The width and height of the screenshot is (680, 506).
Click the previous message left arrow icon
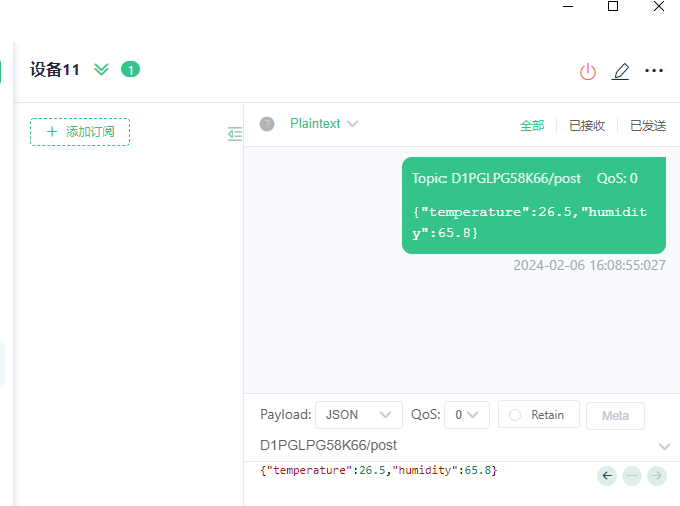coord(607,476)
